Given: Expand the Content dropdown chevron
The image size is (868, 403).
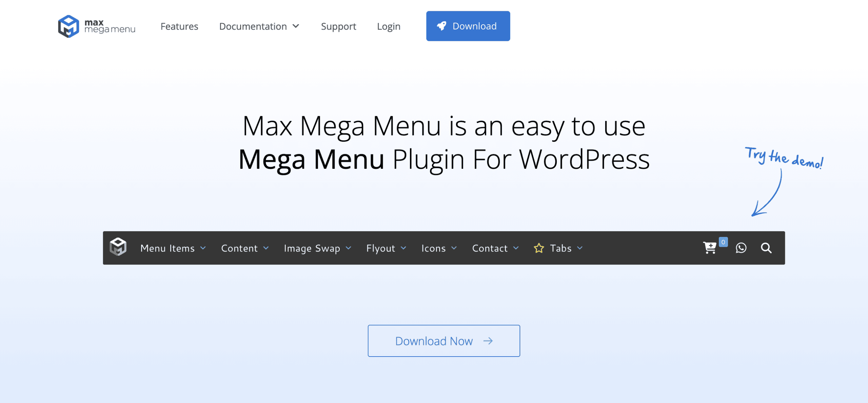Looking at the screenshot, I should click(266, 248).
